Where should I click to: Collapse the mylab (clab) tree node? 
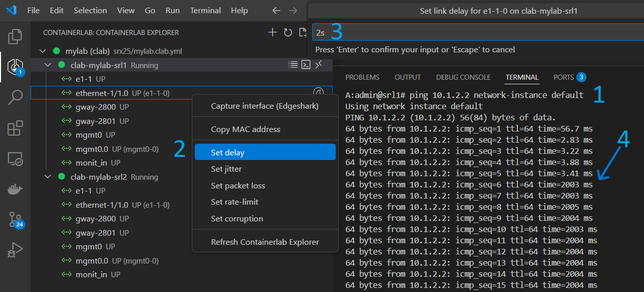coord(43,51)
